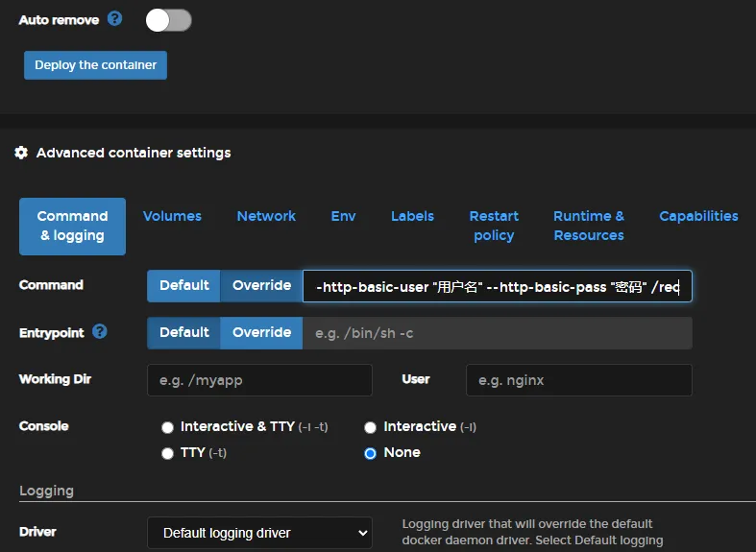
Task: Open the Network tab
Action: (266, 216)
